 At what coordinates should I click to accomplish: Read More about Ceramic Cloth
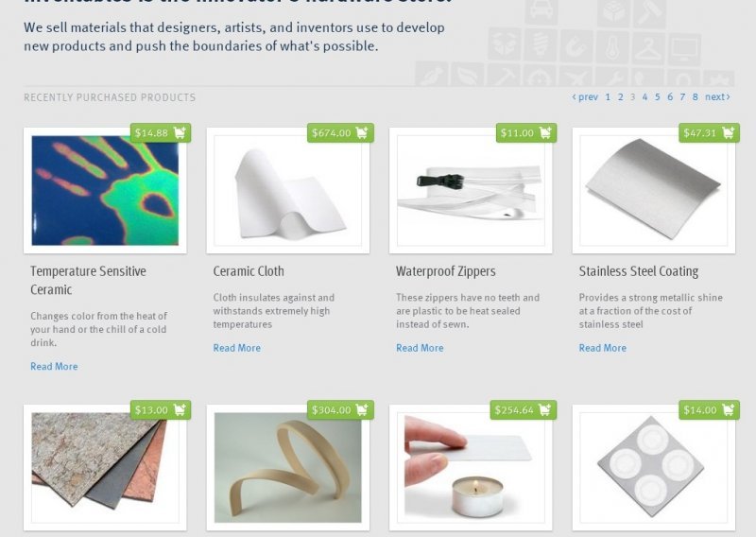237,348
